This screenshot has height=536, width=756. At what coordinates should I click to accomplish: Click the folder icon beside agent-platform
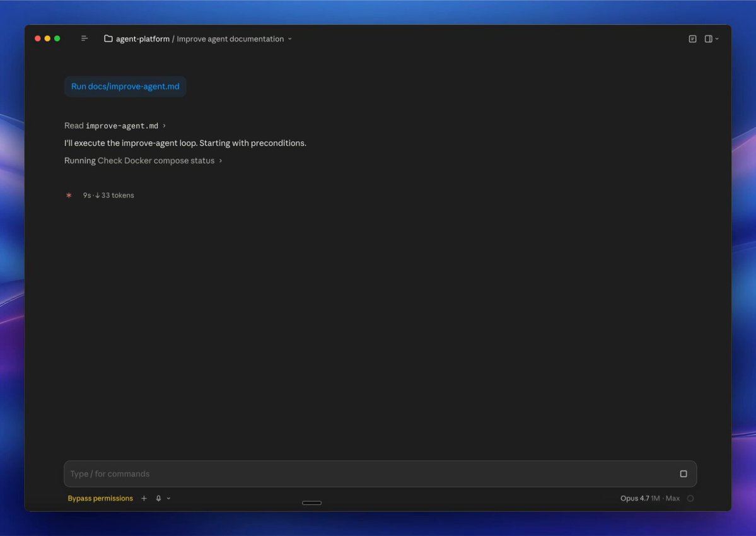pyautogui.click(x=108, y=38)
